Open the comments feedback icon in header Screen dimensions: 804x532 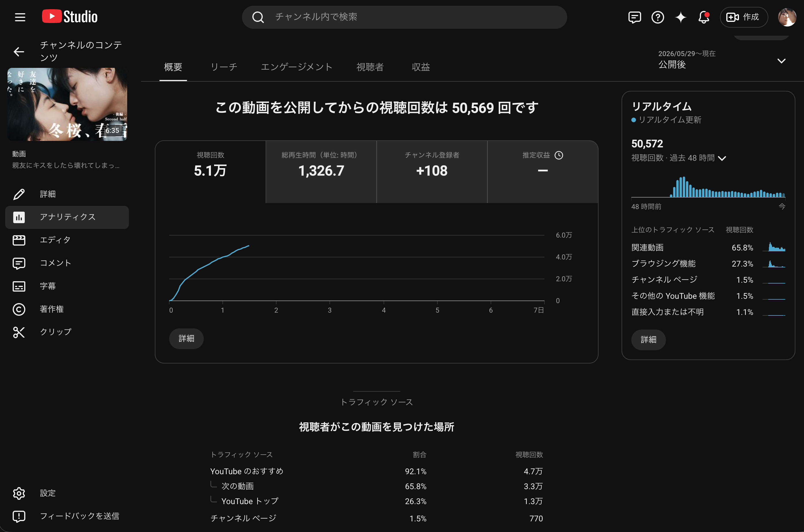point(635,17)
